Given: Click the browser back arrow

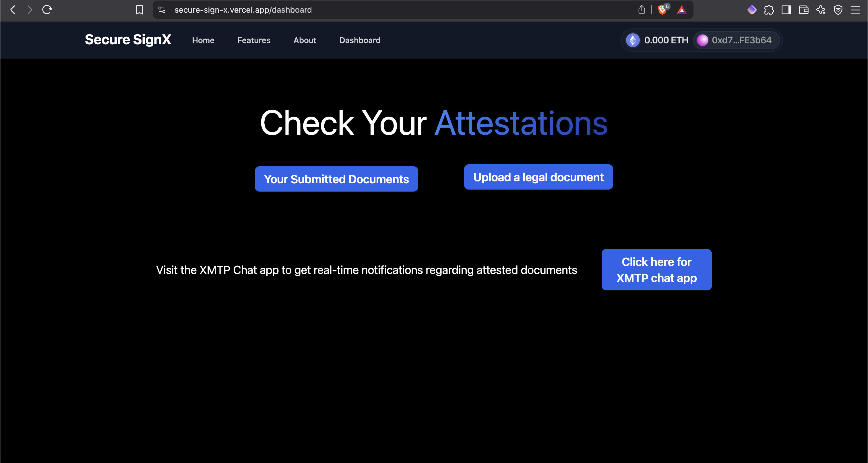Looking at the screenshot, I should coord(13,10).
